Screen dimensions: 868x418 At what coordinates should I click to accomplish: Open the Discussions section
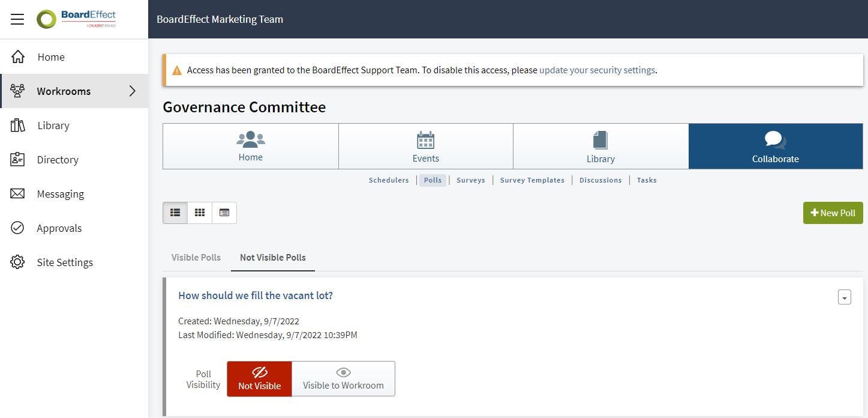pos(600,180)
